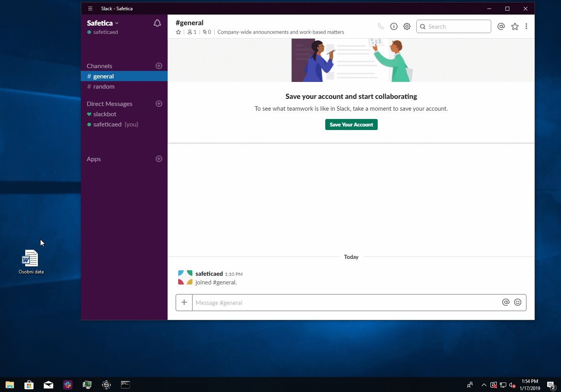Add a new channel plus button
Viewport: 561px width, 392px height.
[x=159, y=66]
